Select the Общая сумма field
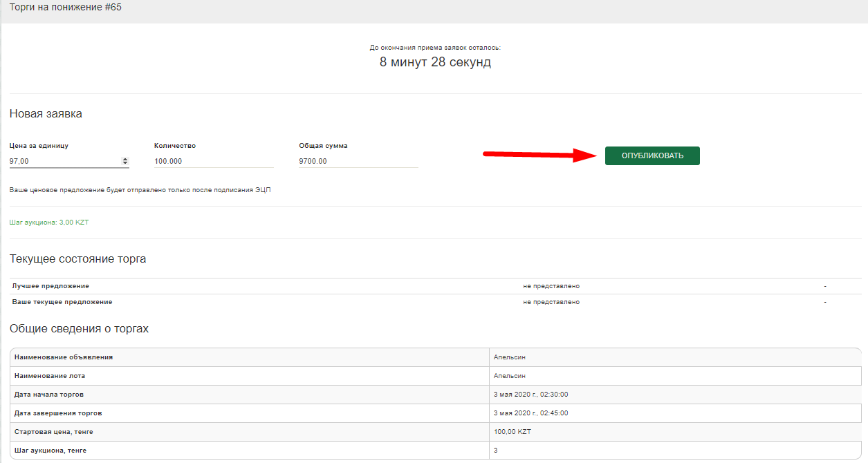The image size is (868, 463). 358,161
